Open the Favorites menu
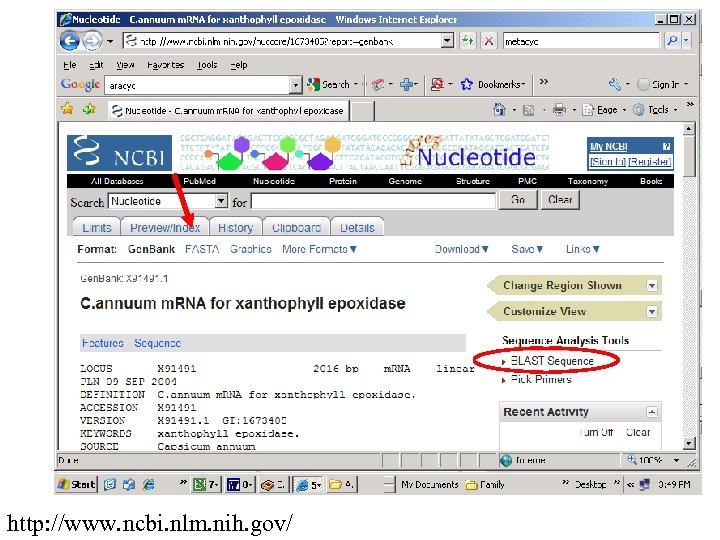 tap(165, 65)
